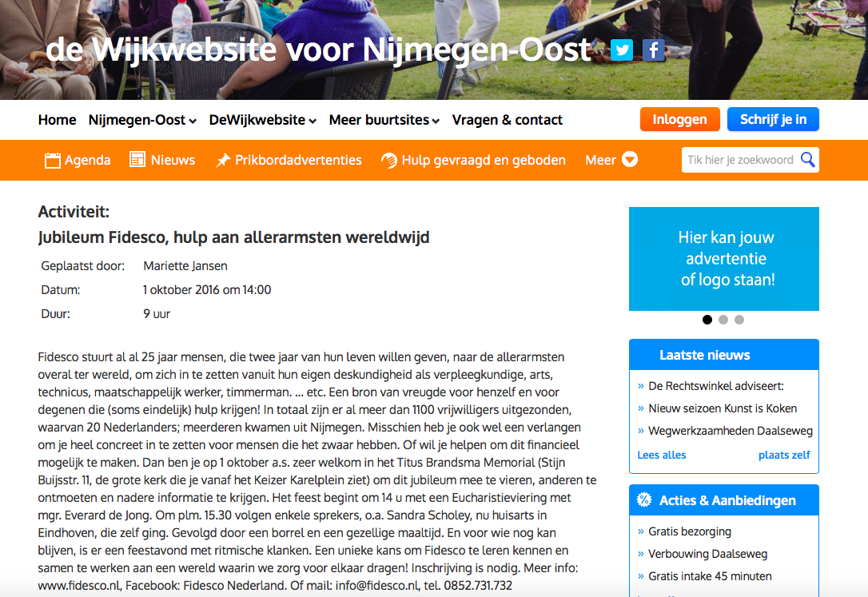The height and width of the screenshot is (597, 868).
Task: Click the phone number 0852.731.732
Action: [478, 585]
